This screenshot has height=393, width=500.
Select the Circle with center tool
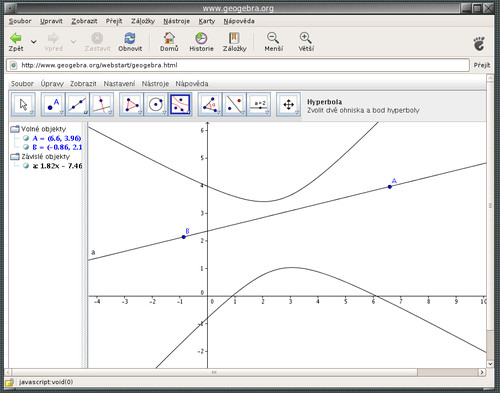click(156, 104)
